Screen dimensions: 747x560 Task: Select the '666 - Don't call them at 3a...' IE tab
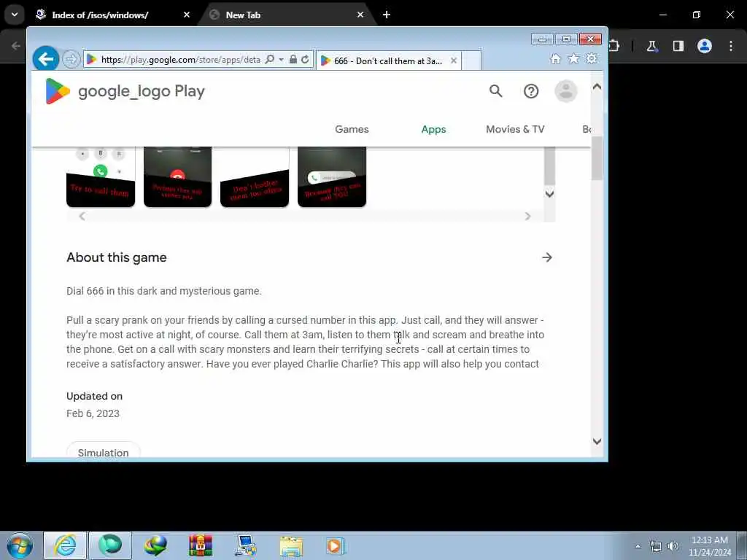click(x=388, y=61)
